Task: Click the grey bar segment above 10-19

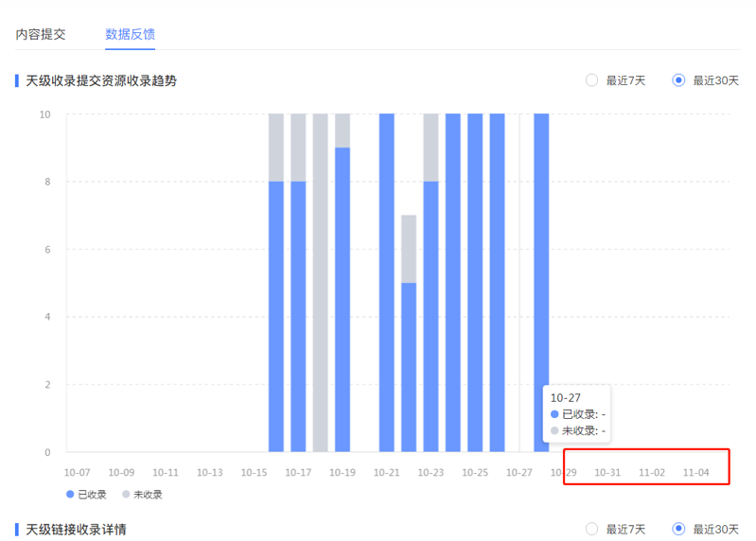Action: click(343, 131)
